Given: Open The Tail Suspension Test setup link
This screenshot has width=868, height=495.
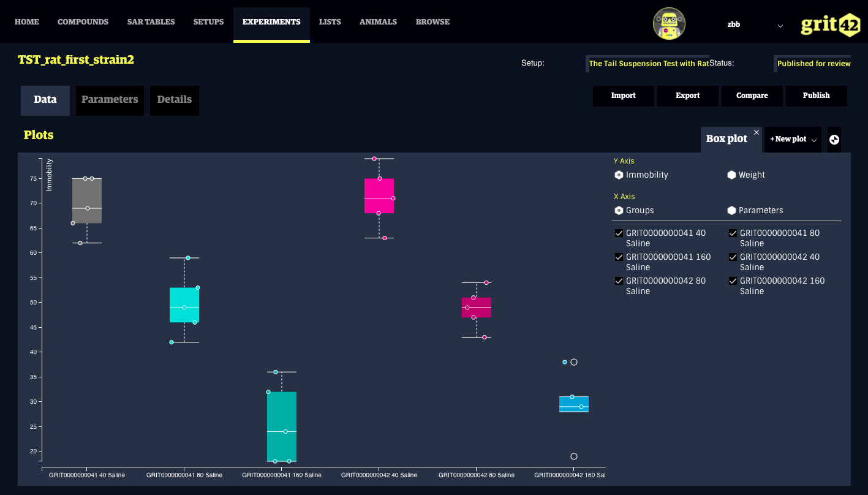Looking at the screenshot, I should pyautogui.click(x=648, y=64).
